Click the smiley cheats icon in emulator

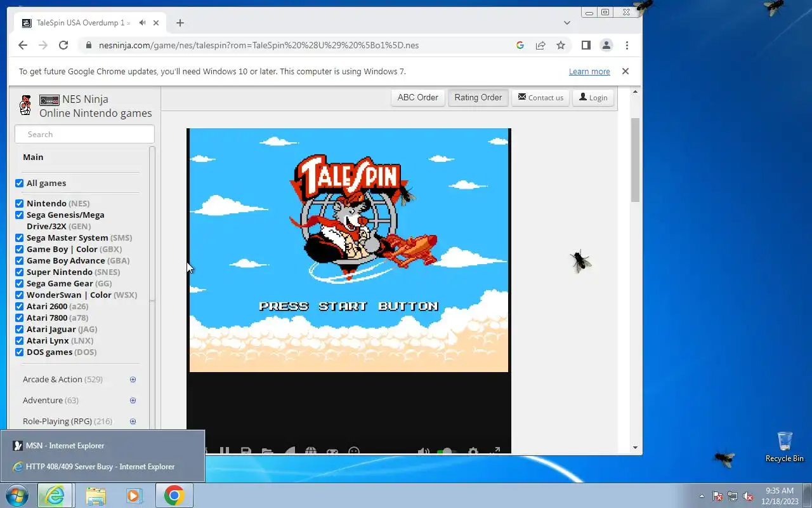click(354, 451)
